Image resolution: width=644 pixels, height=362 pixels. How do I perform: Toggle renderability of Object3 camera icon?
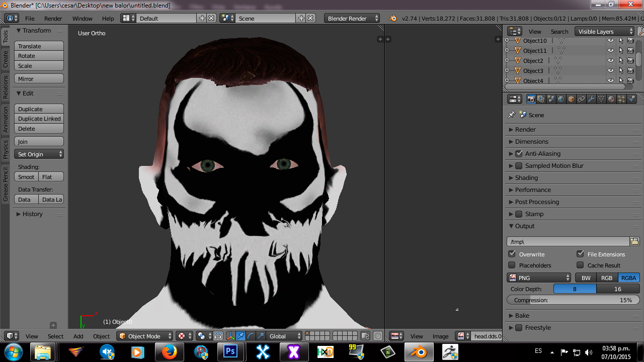[x=630, y=71]
